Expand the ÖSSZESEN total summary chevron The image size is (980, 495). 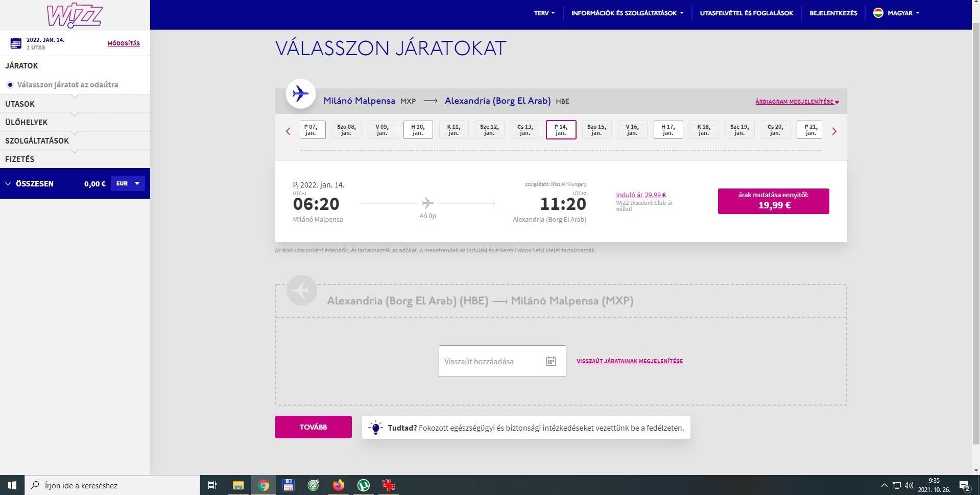(x=8, y=184)
